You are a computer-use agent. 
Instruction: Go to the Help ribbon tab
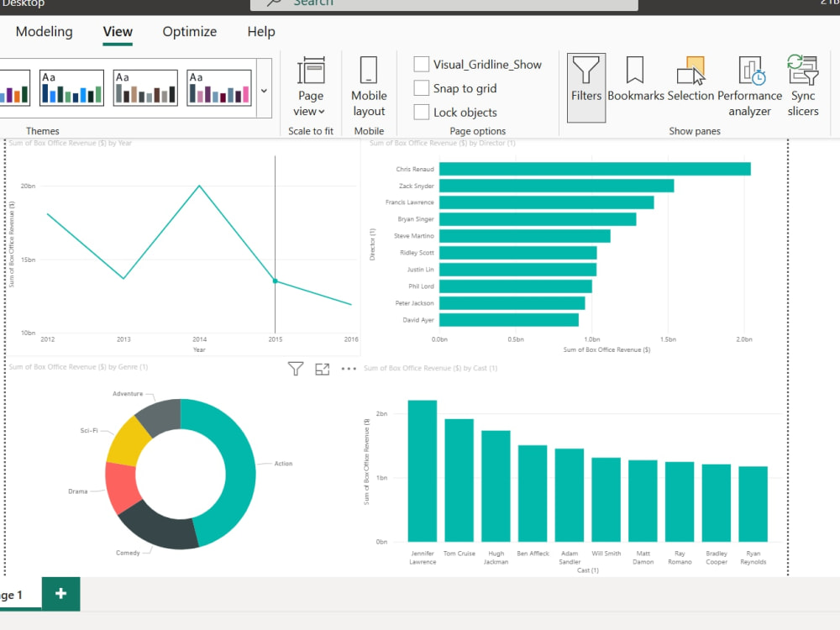pyautogui.click(x=261, y=32)
